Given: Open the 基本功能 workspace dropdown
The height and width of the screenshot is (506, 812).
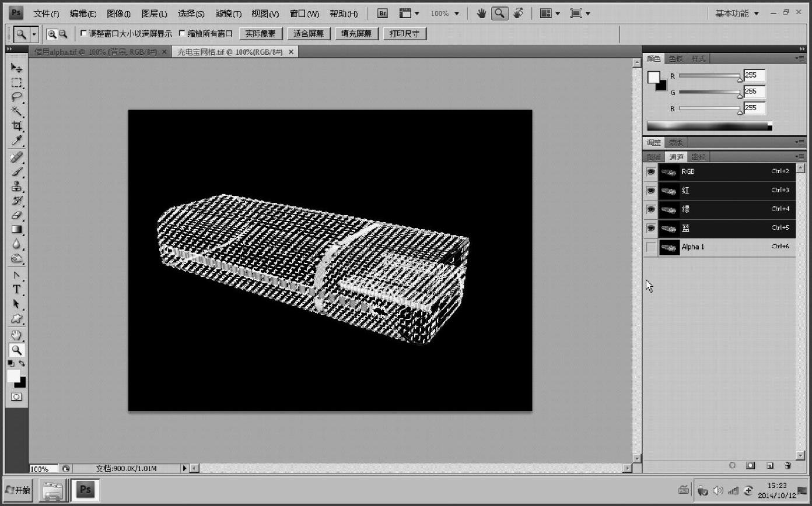Looking at the screenshot, I should [738, 13].
